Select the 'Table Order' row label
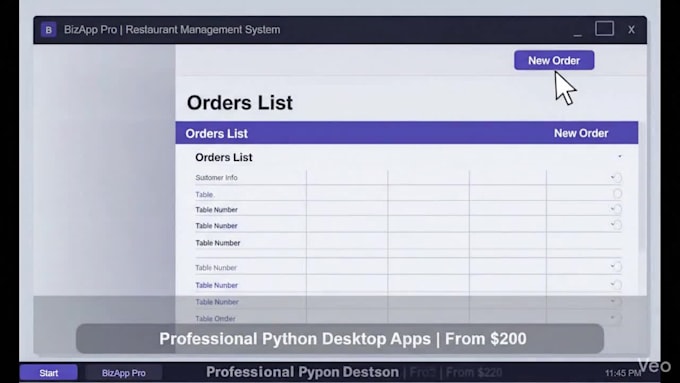This screenshot has height=383, width=680. click(x=215, y=319)
